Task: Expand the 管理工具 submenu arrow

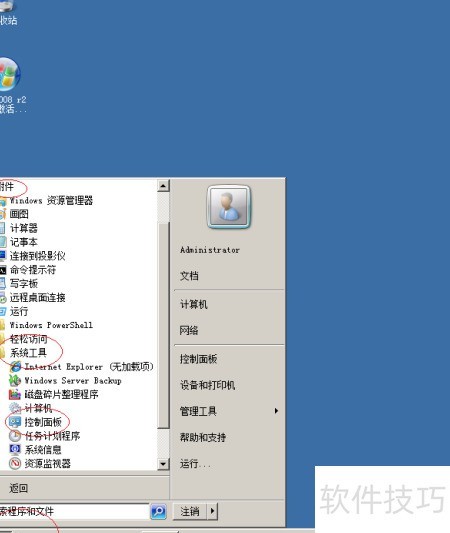Action: [x=276, y=411]
